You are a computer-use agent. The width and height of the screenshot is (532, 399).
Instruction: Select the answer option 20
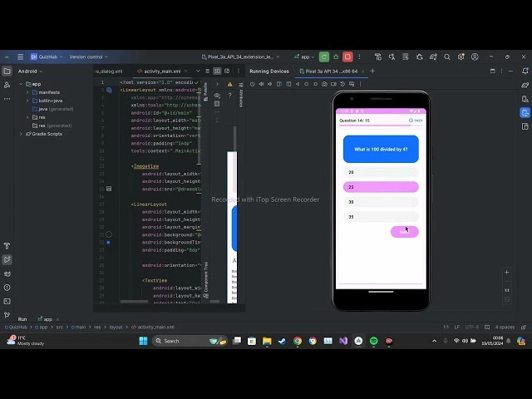380,172
